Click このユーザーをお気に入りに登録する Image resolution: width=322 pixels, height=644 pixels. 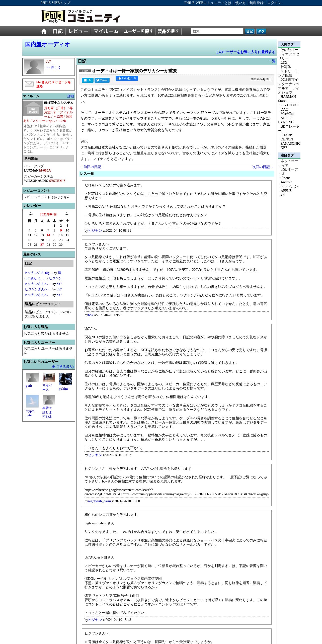(246, 52)
